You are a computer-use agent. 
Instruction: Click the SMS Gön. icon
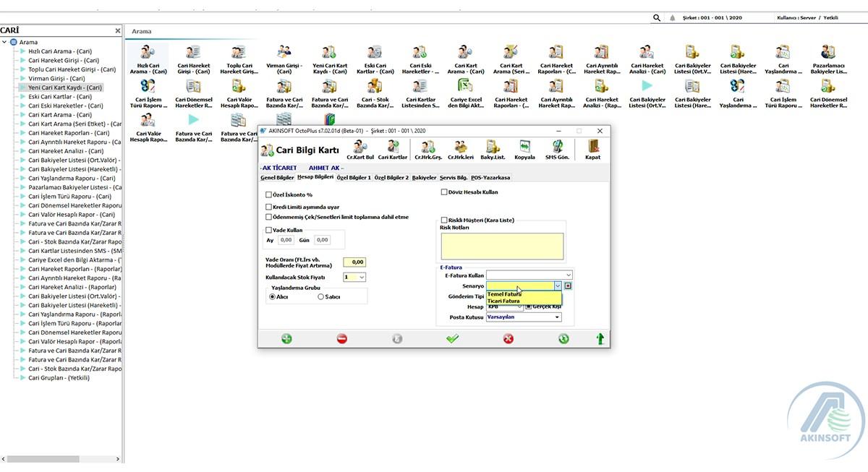557,149
